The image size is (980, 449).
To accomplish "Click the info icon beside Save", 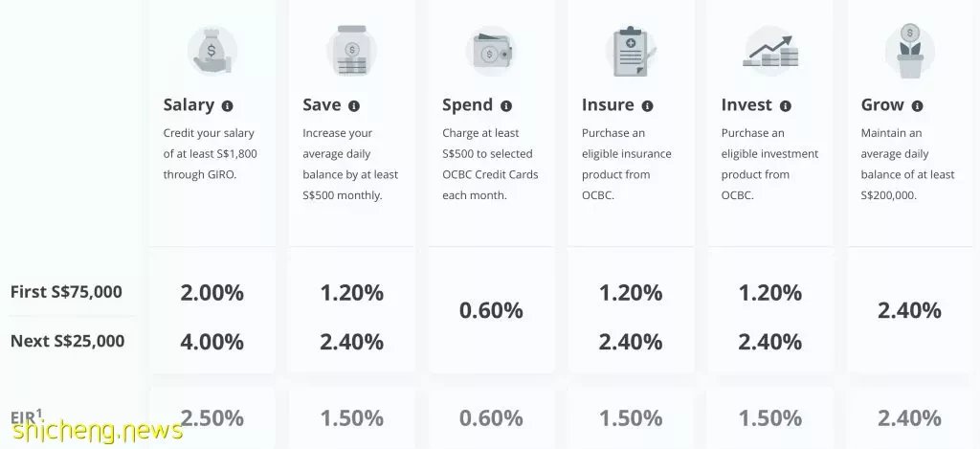I will pyautogui.click(x=354, y=106).
